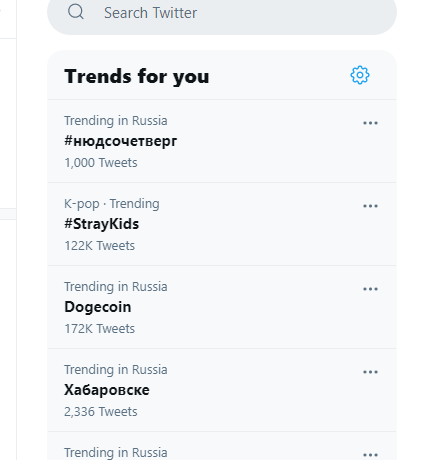Click the 122K Tweets count

tap(99, 246)
